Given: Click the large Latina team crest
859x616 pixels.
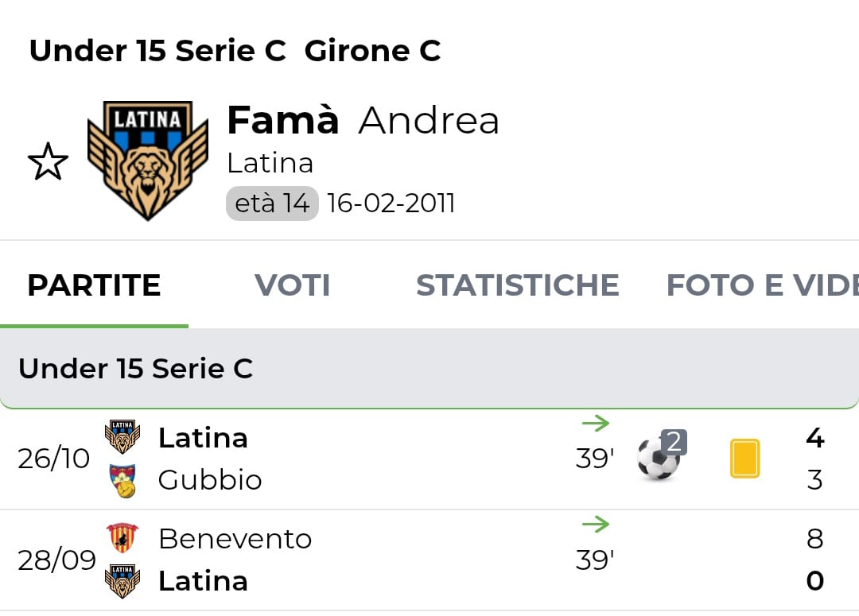Looking at the screenshot, I should (x=147, y=160).
